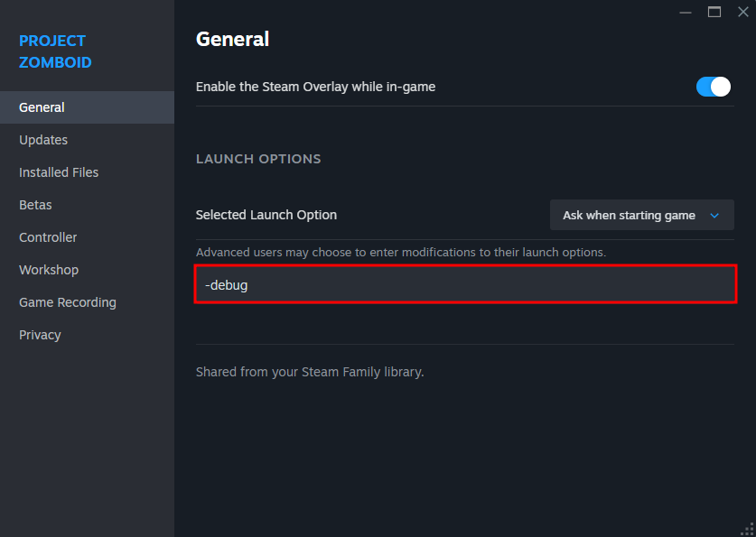Viewport: 756px width, 537px height.
Task: Click the window resize grip in corner
Action: click(748, 529)
